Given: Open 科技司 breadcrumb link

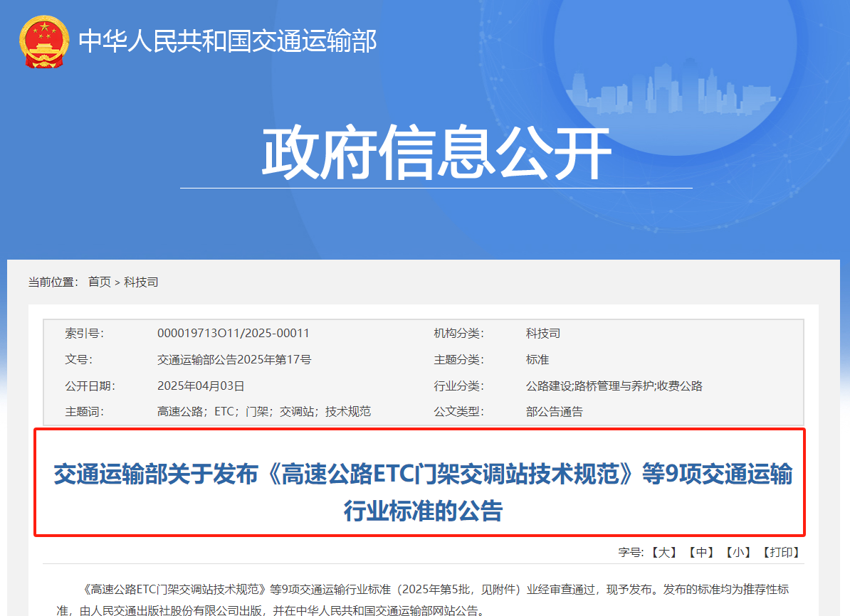Looking at the screenshot, I should (x=141, y=282).
